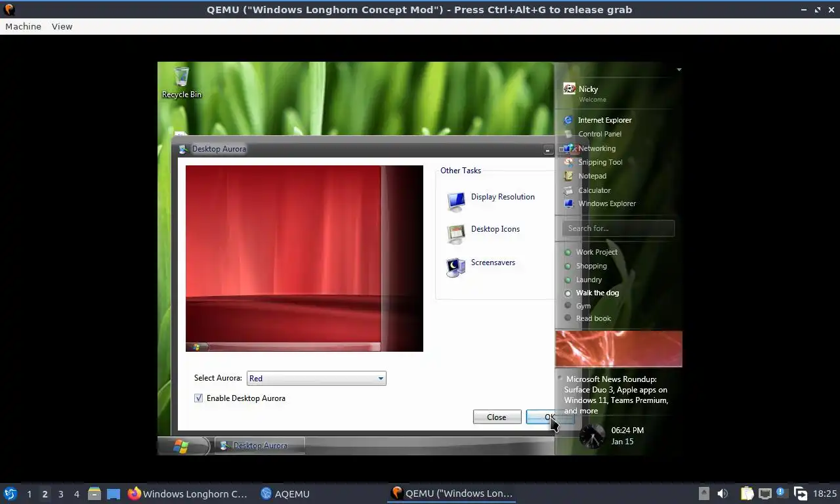Click the Firefox icon in host taskbar

(x=135, y=493)
